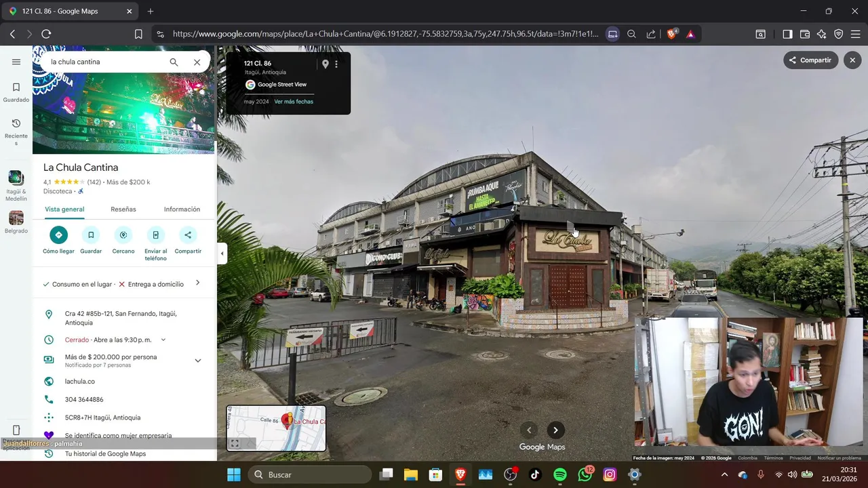This screenshot has height=488, width=868.
Task: Click the site settings icon in address bar
Action: (x=160, y=34)
